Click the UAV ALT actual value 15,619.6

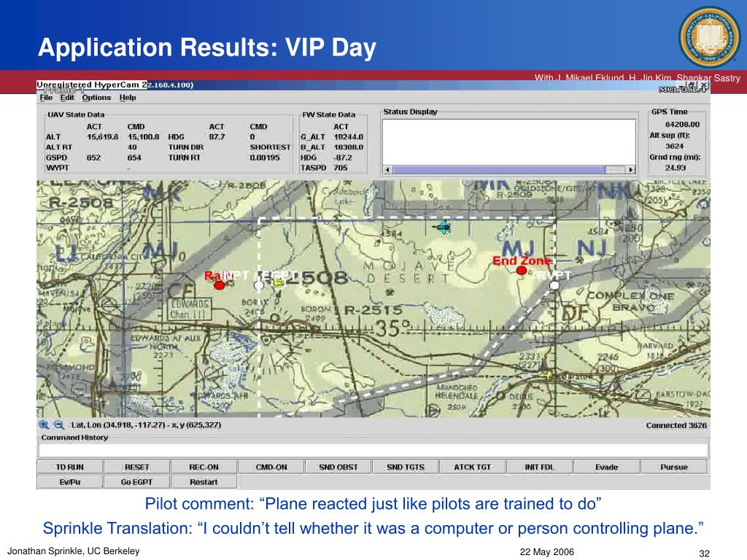pyautogui.click(x=102, y=136)
